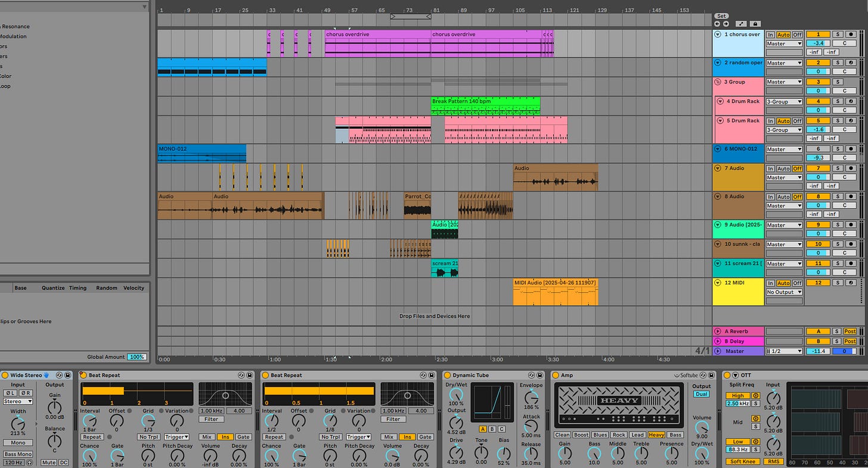The image size is (868, 468).
Task: Enable DC filter in Wide Stereo
Action: point(63,463)
